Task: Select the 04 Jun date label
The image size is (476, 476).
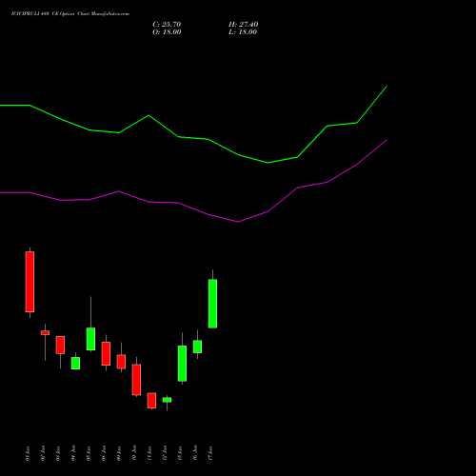Action: tap(73, 453)
